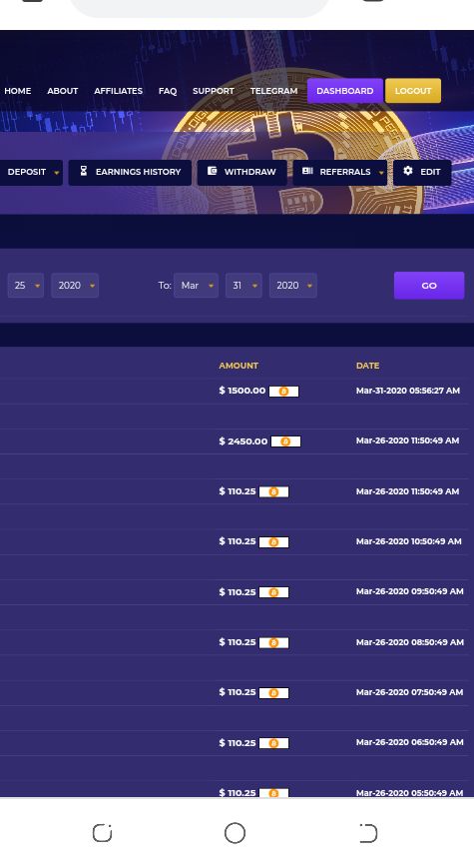Click Bitcoin icon beside $ 1500.00
Image resolution: width=474 pixels, height=868 pixels.
pyautogui.click(x=283, y=392)
